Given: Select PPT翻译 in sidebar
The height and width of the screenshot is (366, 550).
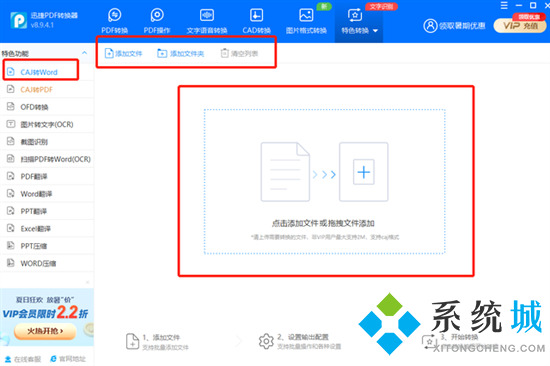Looking at the screenshot, I should click(47, 211).
